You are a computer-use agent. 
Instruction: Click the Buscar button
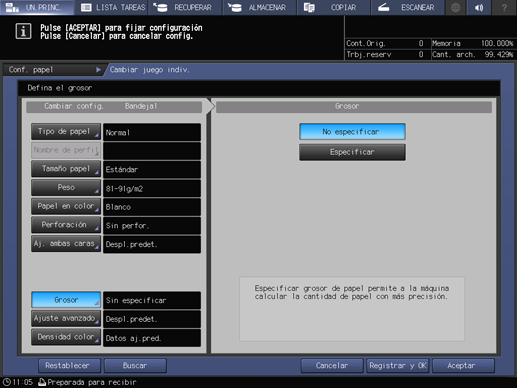[x=135, y=366]
